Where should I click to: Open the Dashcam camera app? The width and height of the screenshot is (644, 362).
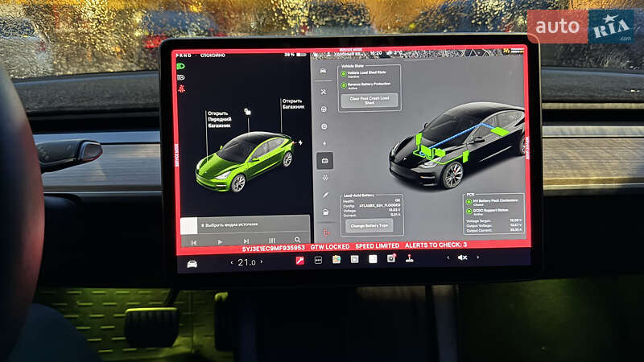click(391, 258)
